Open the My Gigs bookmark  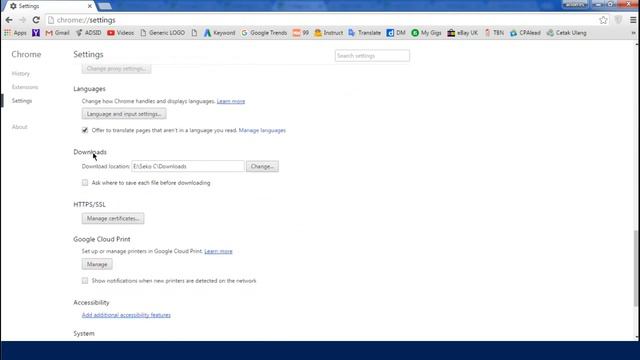point(426,33)
